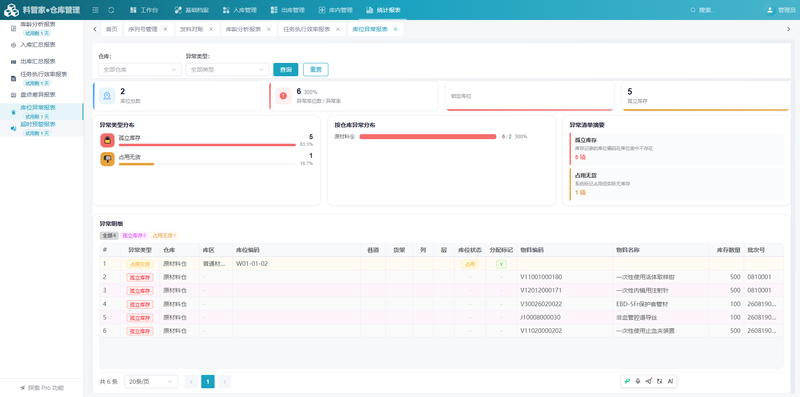Click the previous page arrow
The height and width of the screenshot is (397, 800).
(x=191, y=382)
